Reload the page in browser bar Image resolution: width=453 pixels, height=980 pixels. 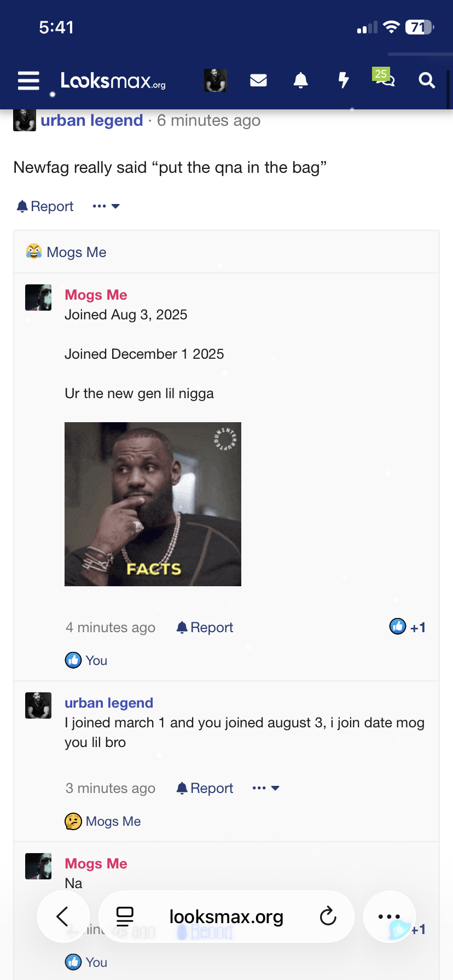[x=328, y=916]
